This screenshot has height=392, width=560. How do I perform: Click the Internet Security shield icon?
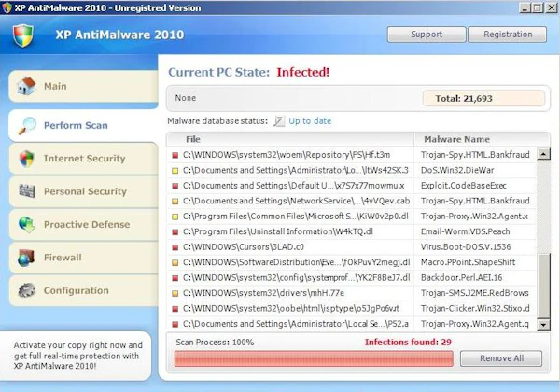point(27,159)
